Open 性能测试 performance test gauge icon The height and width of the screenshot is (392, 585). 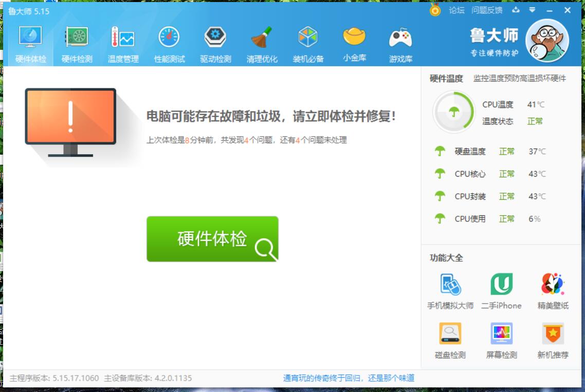169,44
